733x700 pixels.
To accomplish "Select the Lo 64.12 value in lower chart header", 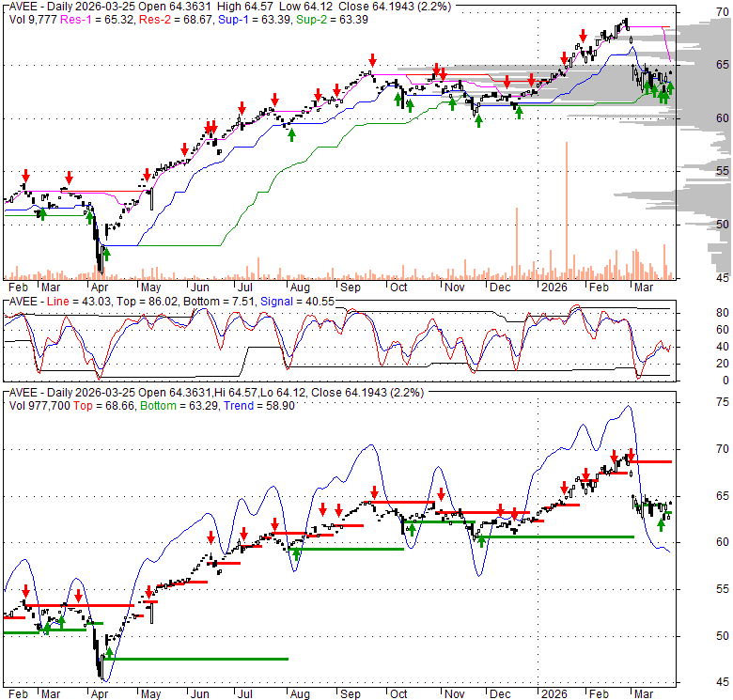I will 285,393.
